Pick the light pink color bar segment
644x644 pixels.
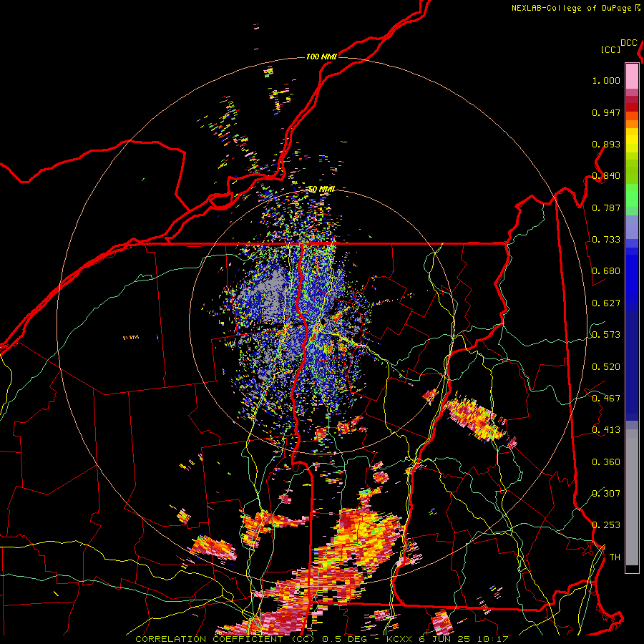632,76
